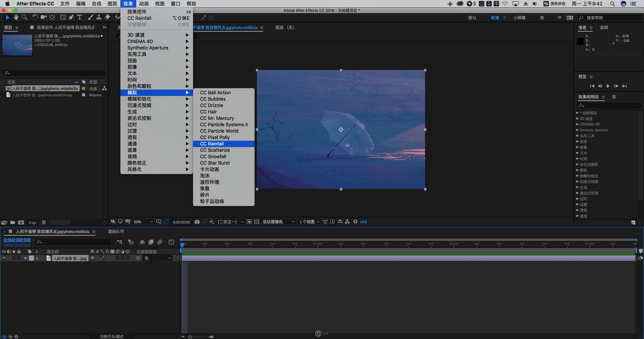This screenshot has height=339, width=644.
Task: Switch to the 音频 panel tab
Action: [604, 28]
